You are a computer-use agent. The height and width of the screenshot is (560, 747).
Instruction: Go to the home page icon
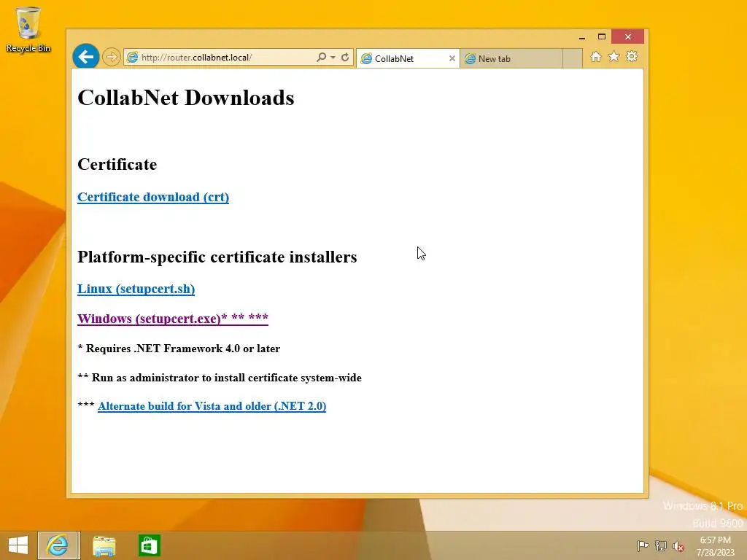point(595,57)
